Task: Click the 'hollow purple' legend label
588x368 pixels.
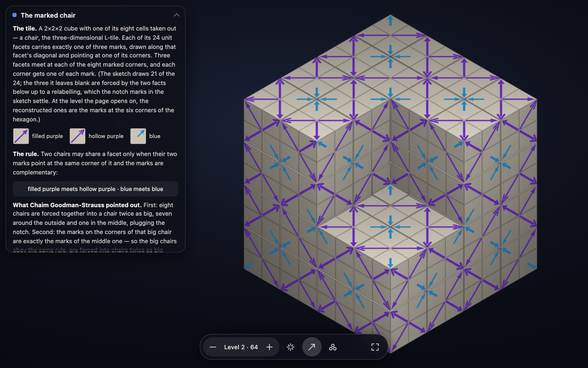Action: (106, 136)
